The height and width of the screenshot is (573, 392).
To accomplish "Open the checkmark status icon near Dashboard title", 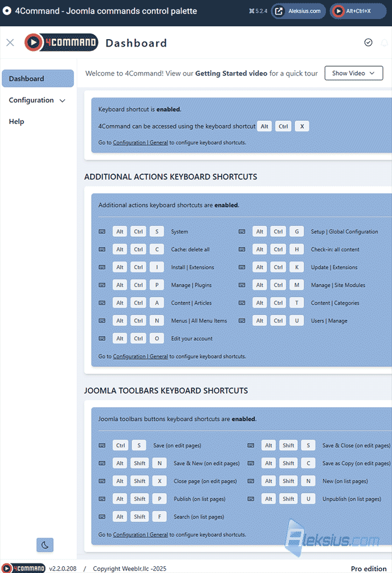I will (368, 43).
